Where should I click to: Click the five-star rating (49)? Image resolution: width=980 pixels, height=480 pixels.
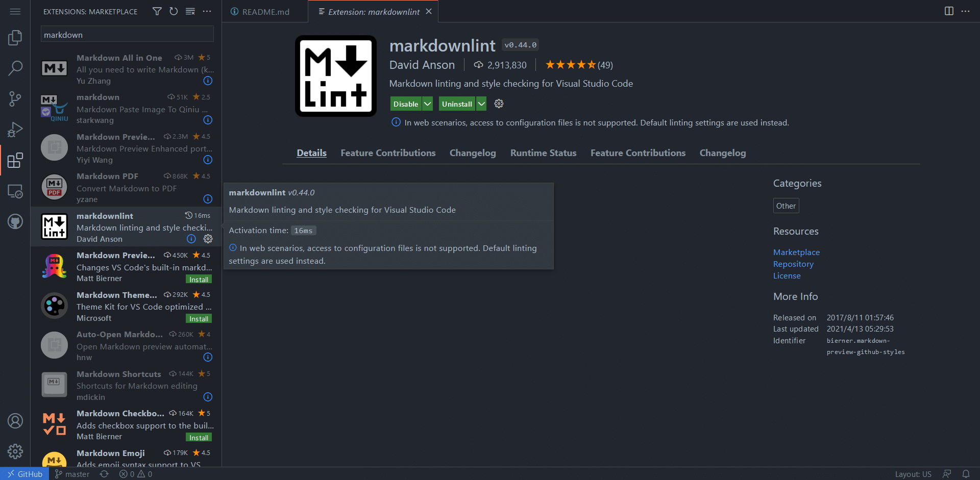point(579,65)
